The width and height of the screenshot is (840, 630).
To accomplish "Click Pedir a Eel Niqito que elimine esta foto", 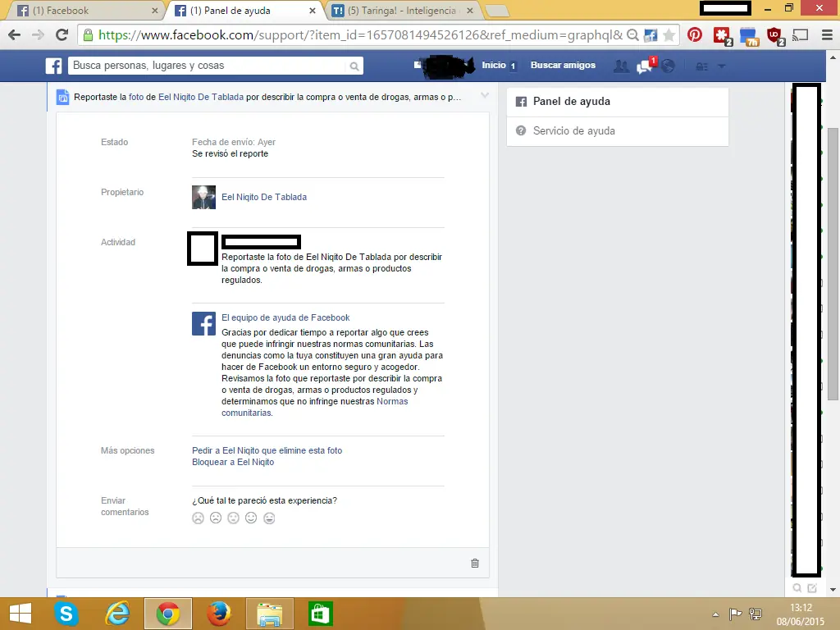I will tap(267, 450).
